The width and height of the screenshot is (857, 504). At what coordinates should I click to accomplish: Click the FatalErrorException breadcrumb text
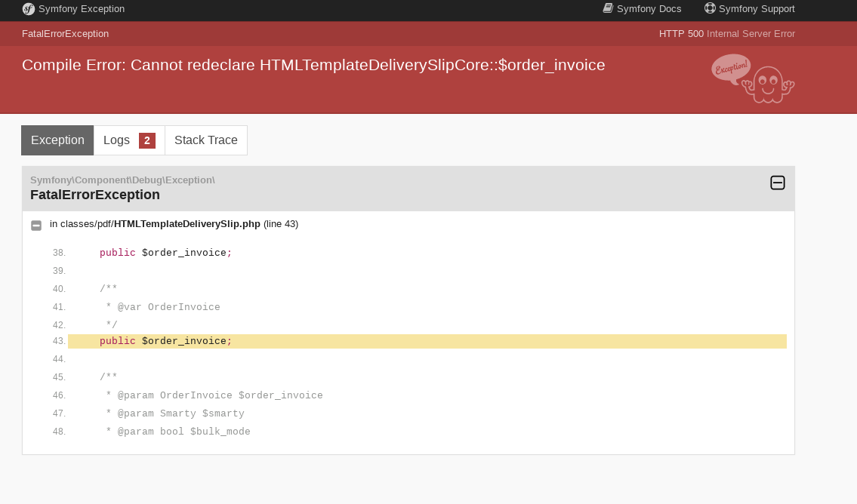tap(66, 33)
